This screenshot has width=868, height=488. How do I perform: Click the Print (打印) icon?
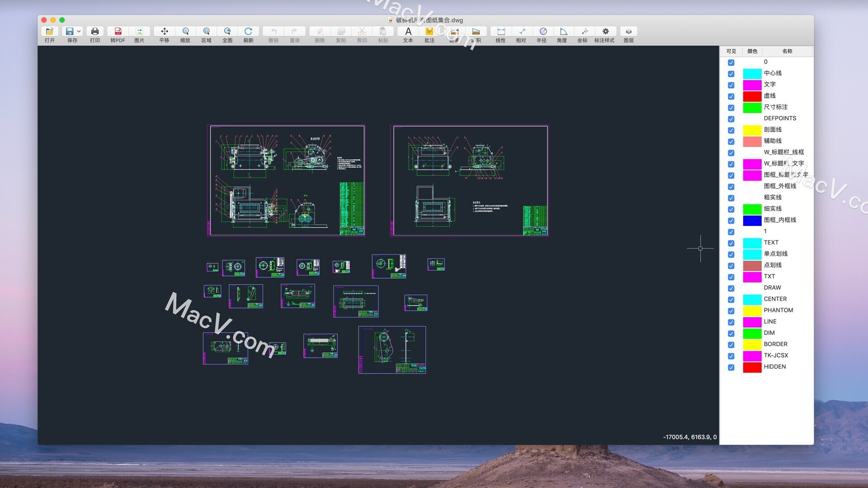(95, 32)
